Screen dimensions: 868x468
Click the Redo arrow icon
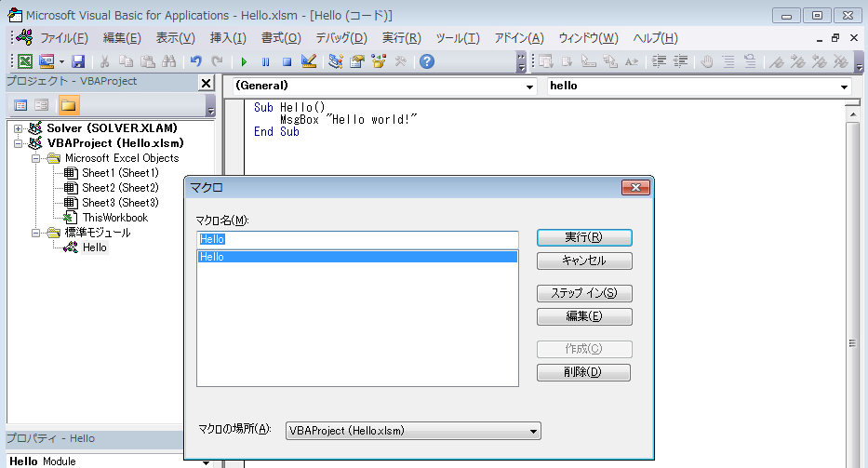point(218,61)
